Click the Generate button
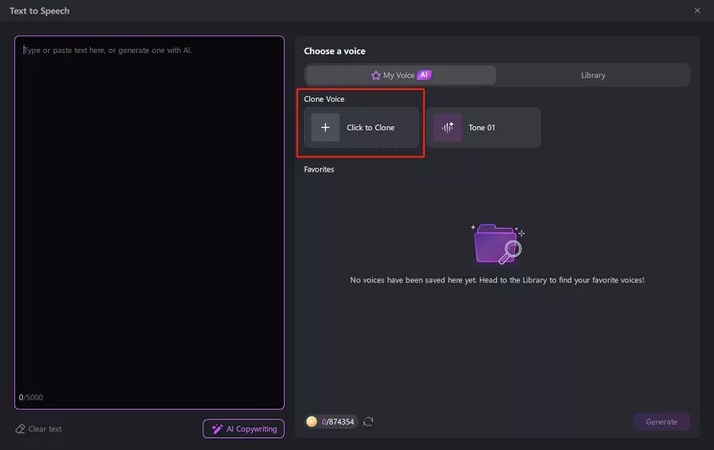 (x=661, y=422)
